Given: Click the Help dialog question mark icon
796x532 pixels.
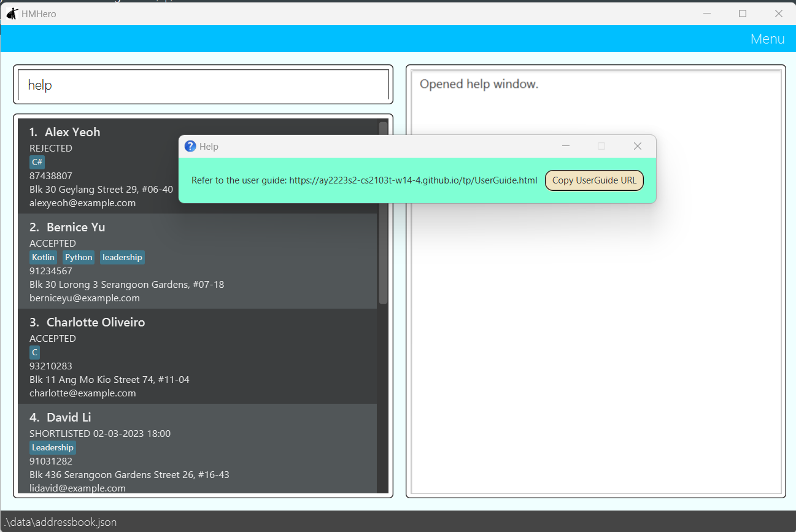Looking at the screenshot, I should click(x=190, y=146).
